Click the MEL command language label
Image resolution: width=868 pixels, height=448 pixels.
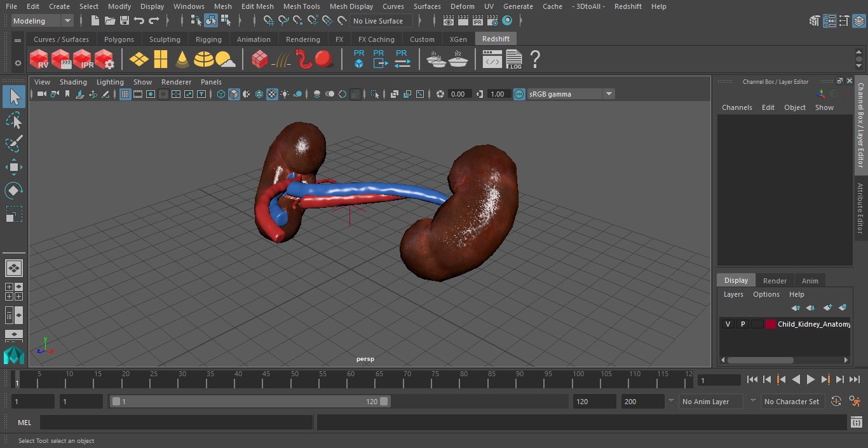[25, 423]
